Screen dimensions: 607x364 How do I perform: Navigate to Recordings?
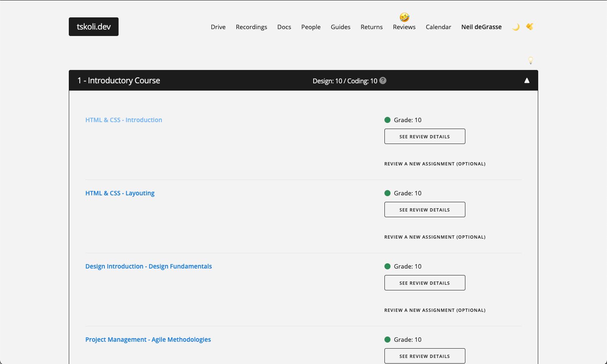point(251,27)
